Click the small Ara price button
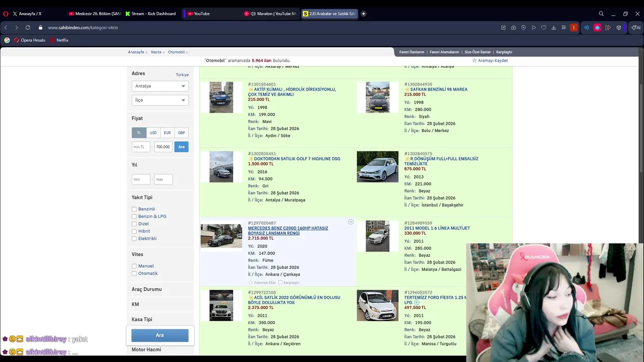 click(x=181, y=147)
